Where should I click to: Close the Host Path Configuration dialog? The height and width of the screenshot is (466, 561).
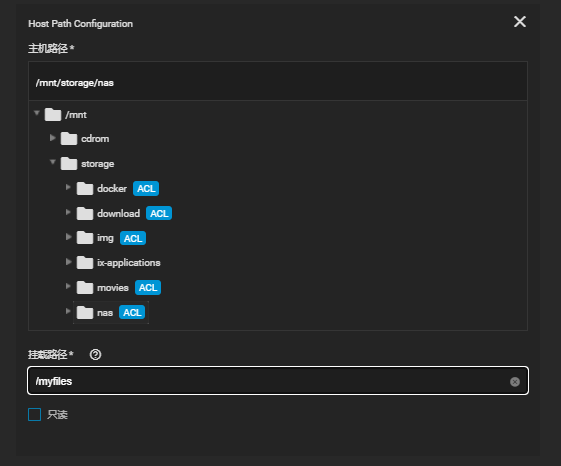519,21
